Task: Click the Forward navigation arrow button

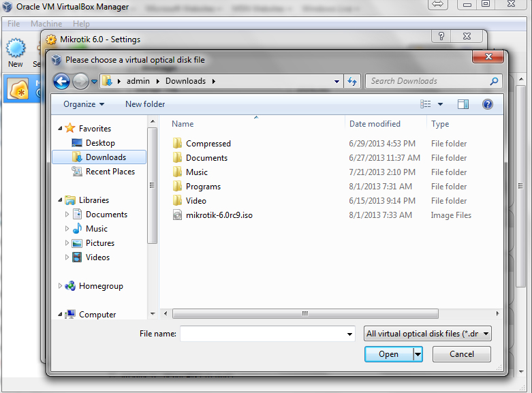Action: pos(80,82)
